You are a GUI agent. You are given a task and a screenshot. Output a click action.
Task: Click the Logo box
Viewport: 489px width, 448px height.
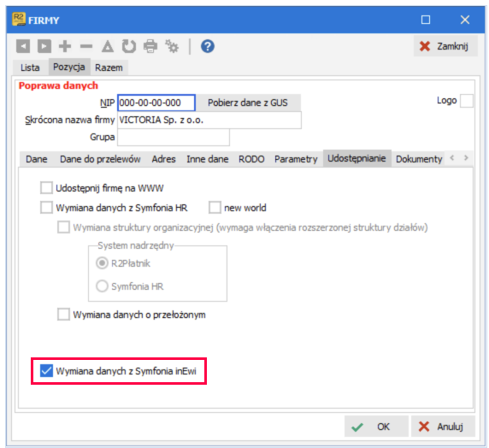click(467, 101)
